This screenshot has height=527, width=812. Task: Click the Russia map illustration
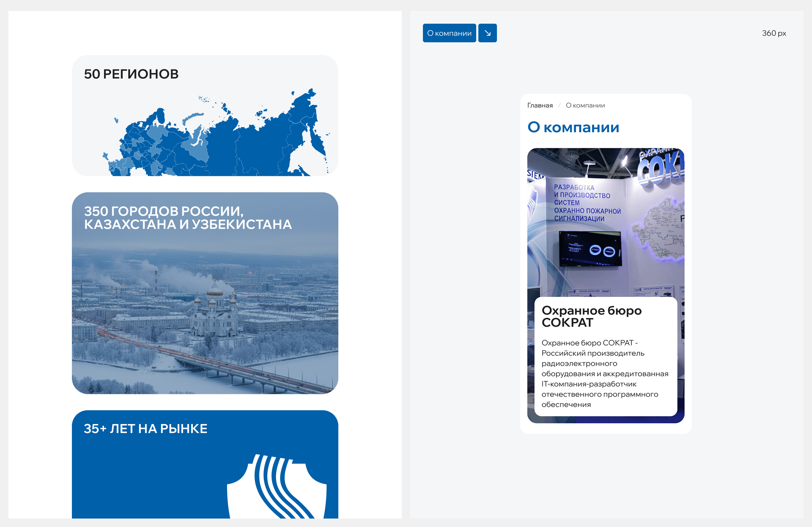(217, 132)
